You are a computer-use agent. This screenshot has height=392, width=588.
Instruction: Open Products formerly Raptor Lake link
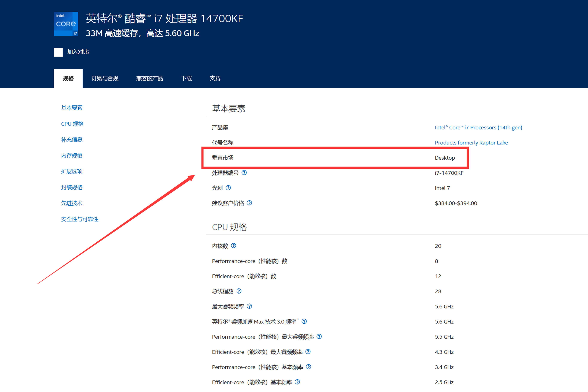point(471,143)
